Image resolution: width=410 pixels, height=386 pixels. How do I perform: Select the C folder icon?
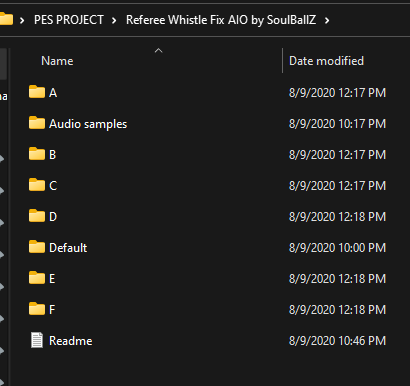(37, 185)
